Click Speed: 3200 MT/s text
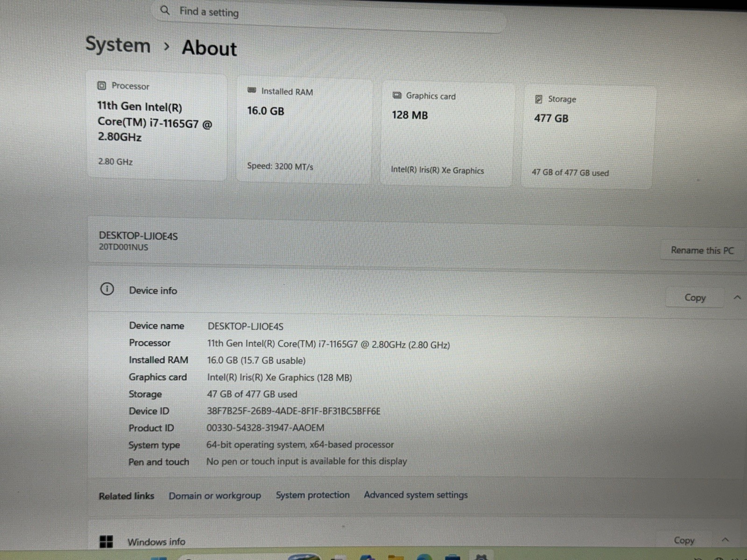This screenshot has height=560, width=747. [280, 166]
